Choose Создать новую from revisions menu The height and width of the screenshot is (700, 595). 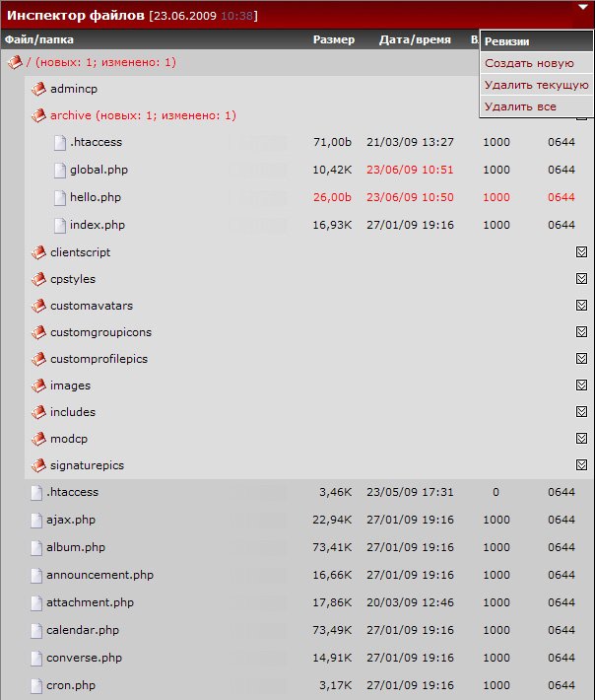pyautogui.click(x=536, y=63)
